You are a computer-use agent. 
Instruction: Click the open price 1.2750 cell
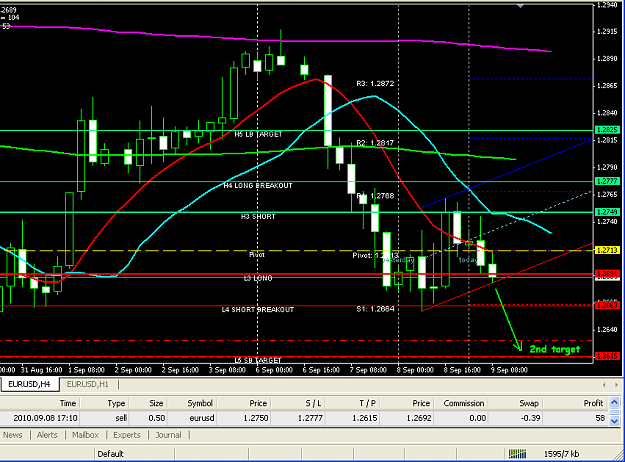tap(256, 418)
